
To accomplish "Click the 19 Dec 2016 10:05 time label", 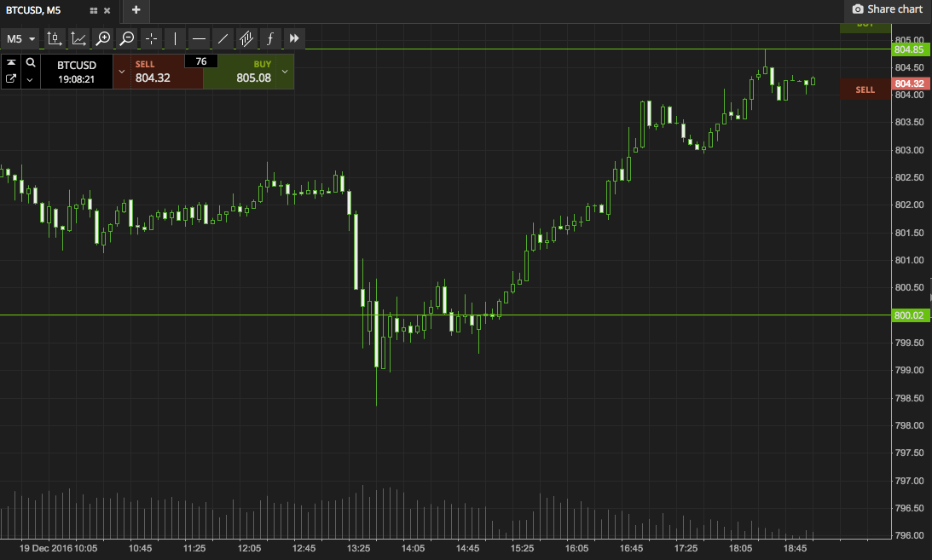I will 58,548.
